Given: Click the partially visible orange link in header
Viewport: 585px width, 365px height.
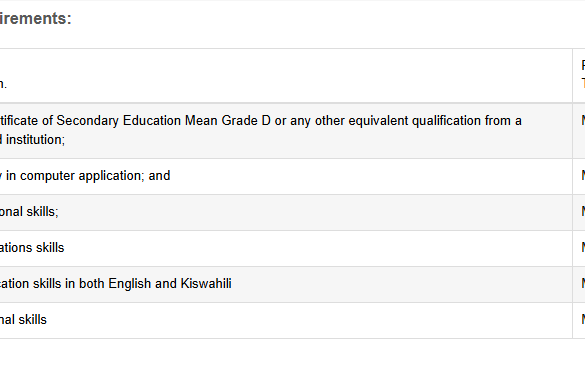Looking at the screenshot, I should [583, 83].
